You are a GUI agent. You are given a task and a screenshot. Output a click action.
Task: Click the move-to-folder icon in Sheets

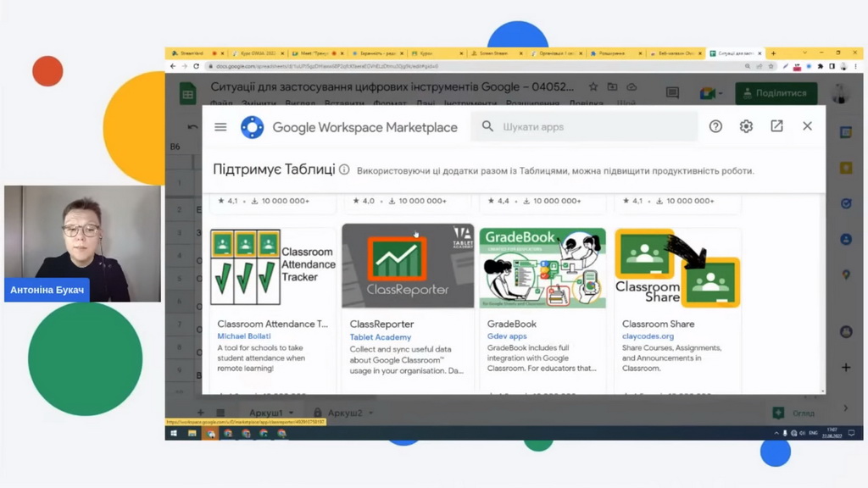612,87
